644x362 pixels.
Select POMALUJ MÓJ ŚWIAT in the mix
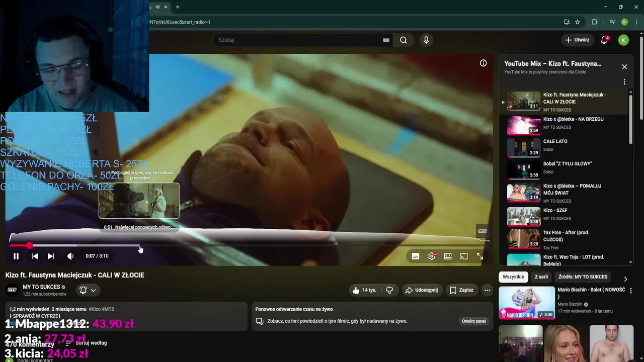(x=563, y=193)
